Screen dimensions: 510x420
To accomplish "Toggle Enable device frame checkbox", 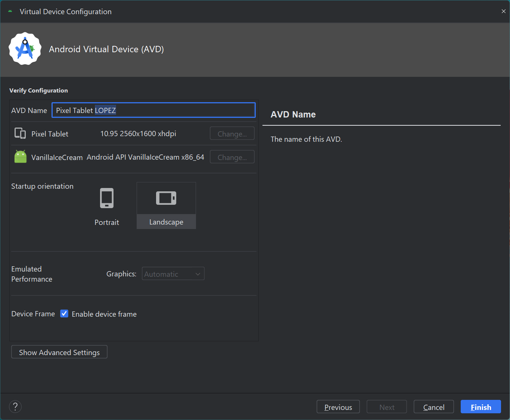I will 64,314.
